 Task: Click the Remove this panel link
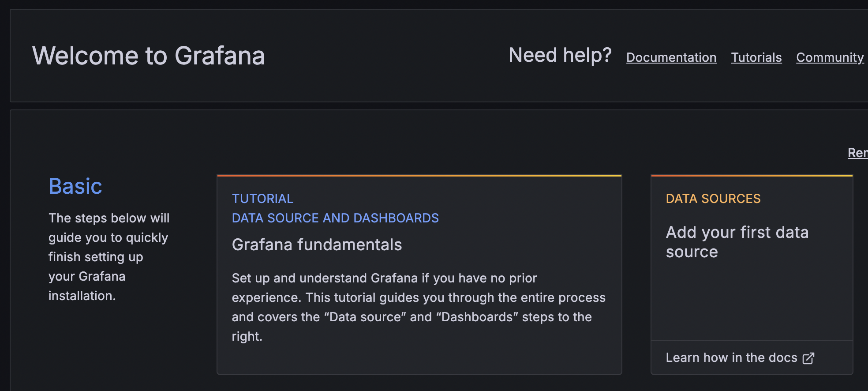857,153
